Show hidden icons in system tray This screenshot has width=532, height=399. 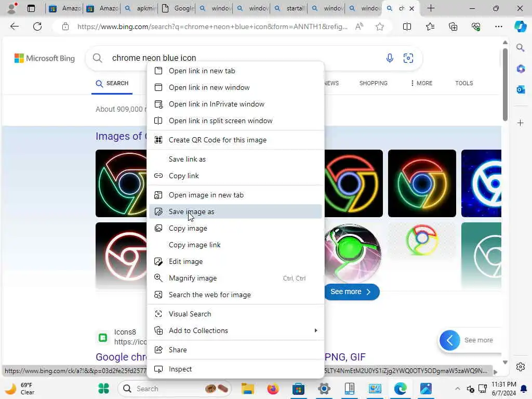457,389
